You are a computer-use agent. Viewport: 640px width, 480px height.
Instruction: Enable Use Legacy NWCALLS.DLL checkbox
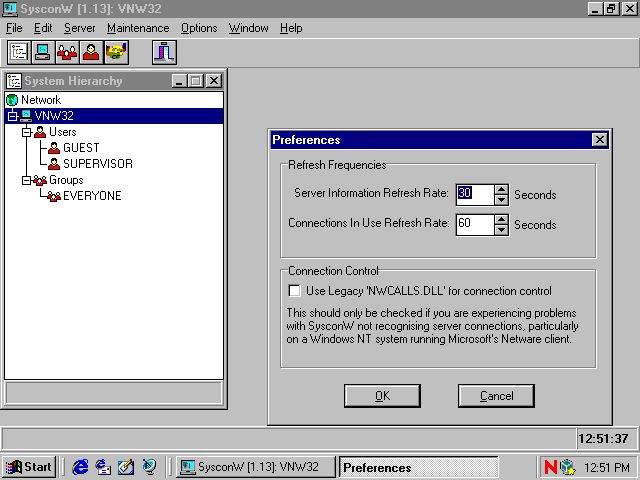(x=294, y=291)
